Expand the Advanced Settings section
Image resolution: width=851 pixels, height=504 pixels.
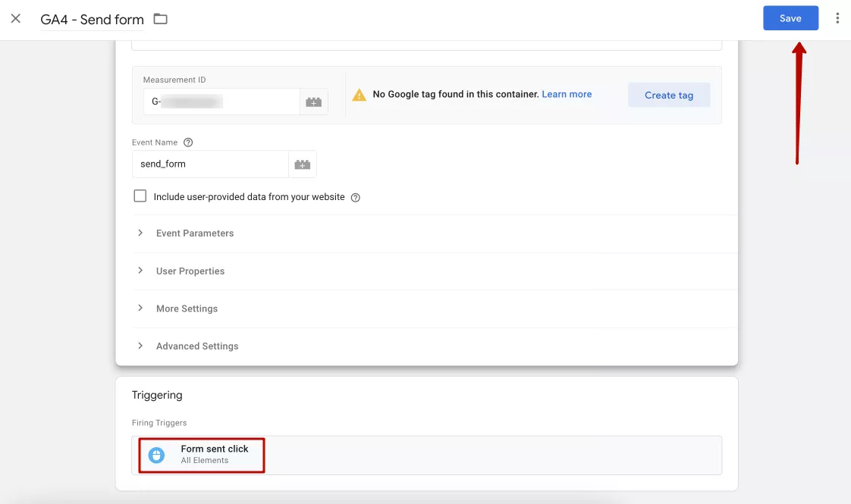(435, 346)
